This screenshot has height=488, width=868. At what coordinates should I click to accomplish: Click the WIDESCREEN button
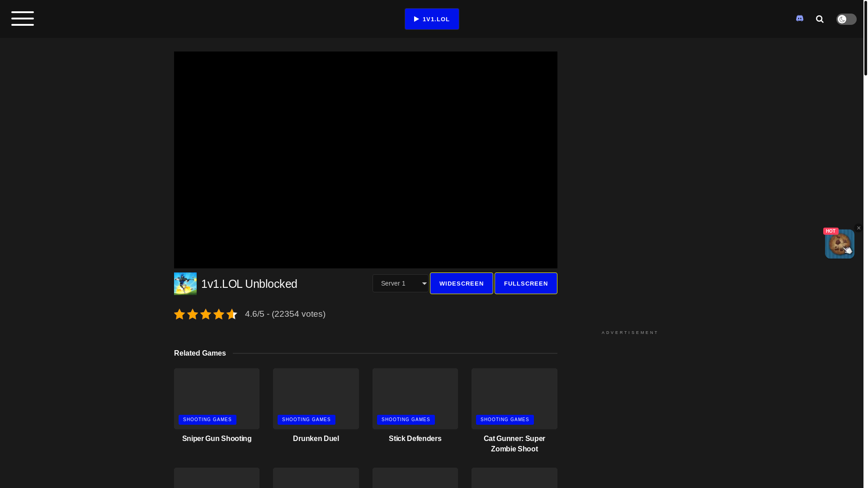[x=461, y=283]
